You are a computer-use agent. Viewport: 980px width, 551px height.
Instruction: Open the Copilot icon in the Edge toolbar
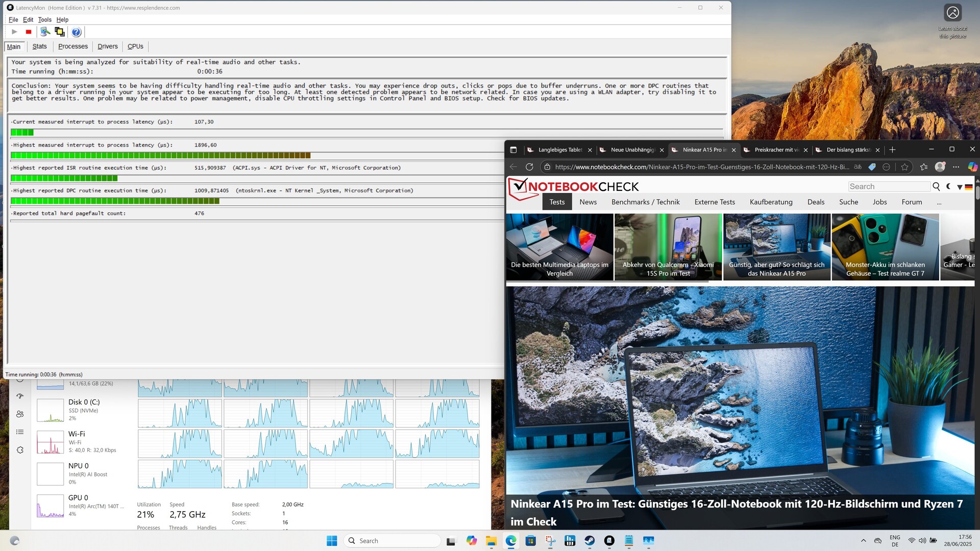[x=972, y=167]
